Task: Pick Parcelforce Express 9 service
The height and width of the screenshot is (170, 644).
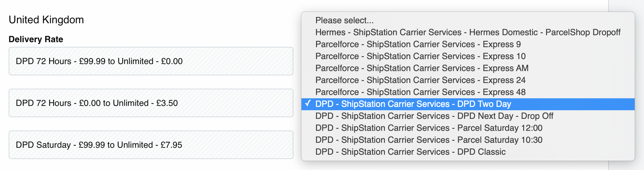Action: click(x=418, y=44)
